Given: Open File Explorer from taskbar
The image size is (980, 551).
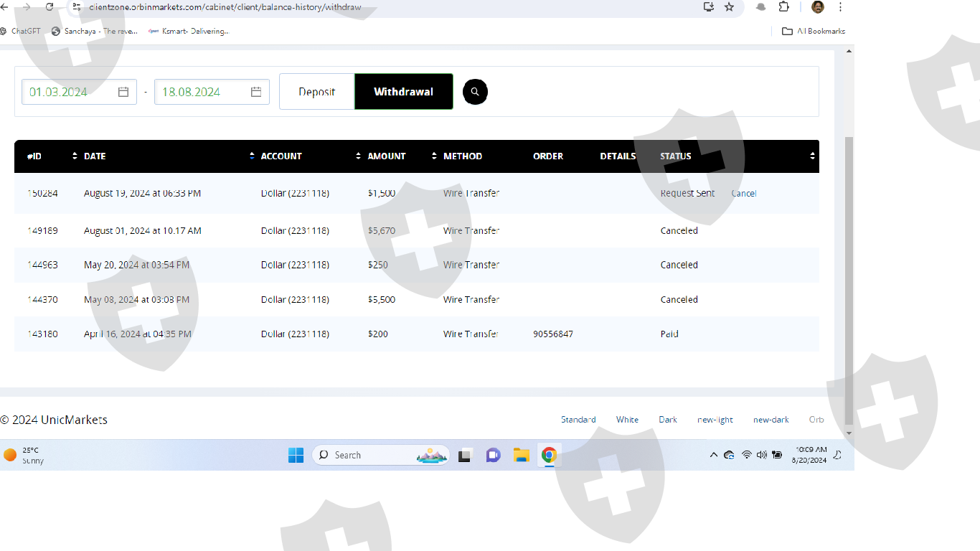Looking at the screenshot, I should (521, 455).
